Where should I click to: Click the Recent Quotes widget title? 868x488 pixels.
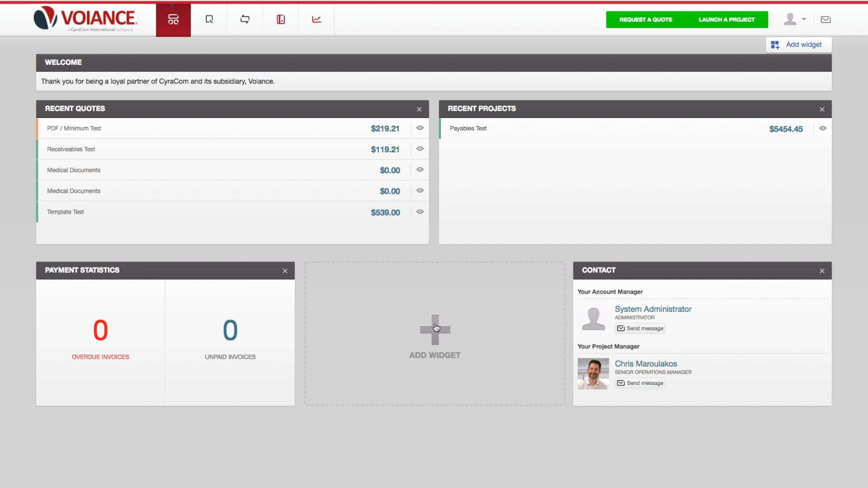click(75, 109)
